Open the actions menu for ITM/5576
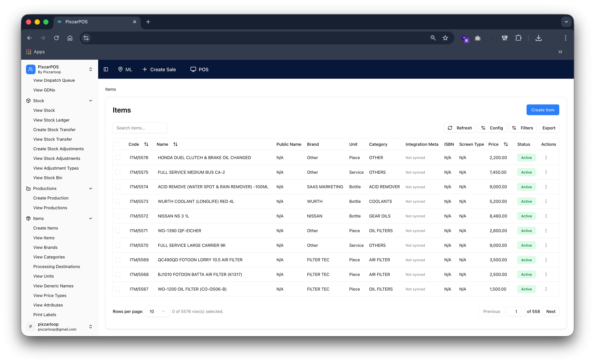The height and width of the screenshot is (364, 595). 546,158
